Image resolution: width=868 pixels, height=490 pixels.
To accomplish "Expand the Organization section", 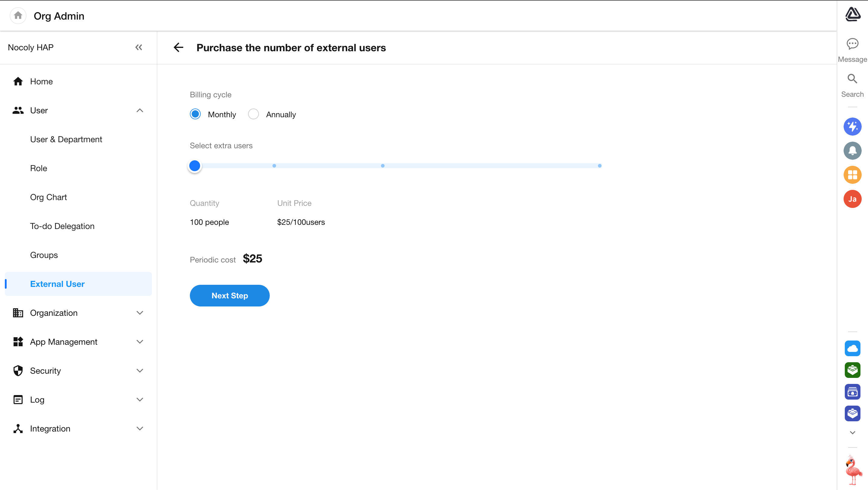I will click(x=140, y=313).
